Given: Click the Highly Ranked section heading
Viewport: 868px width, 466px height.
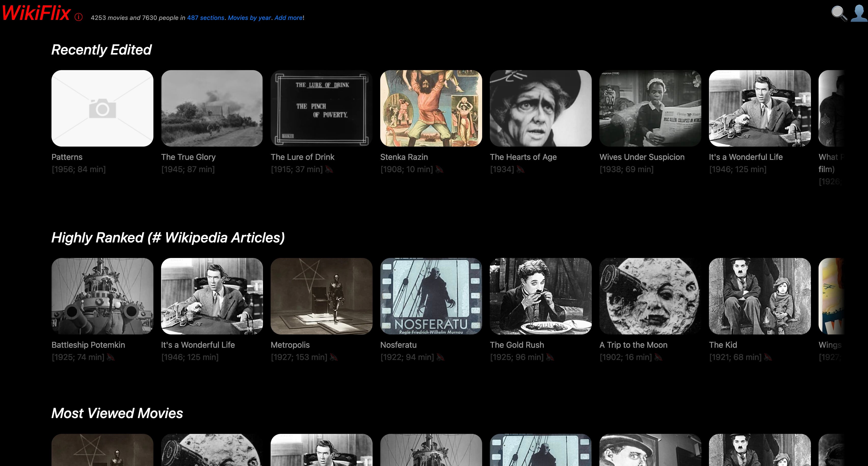Looking at the screenshot, I should click(x=168, y=238).
